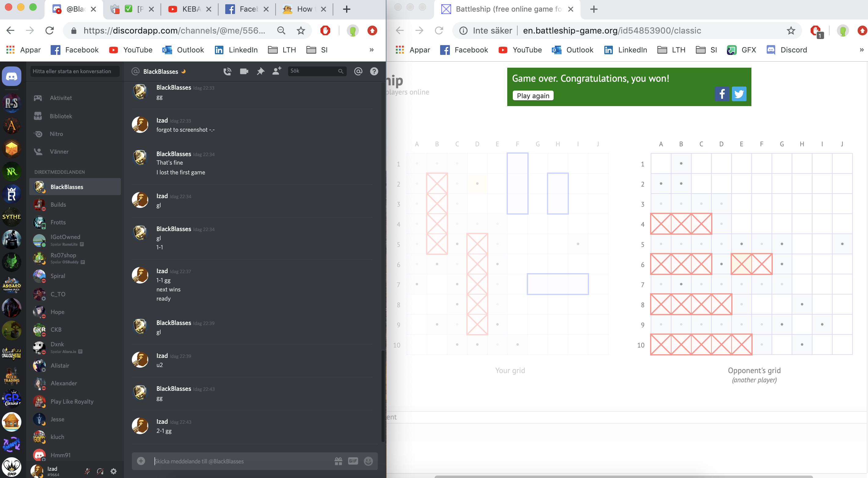868x478 pixels.
Task: Start a video call in Discord
Action: coord(244,71)
